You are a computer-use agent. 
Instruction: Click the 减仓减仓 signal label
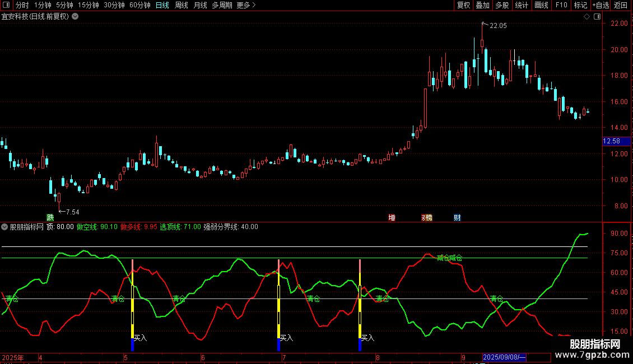(449, 258)
